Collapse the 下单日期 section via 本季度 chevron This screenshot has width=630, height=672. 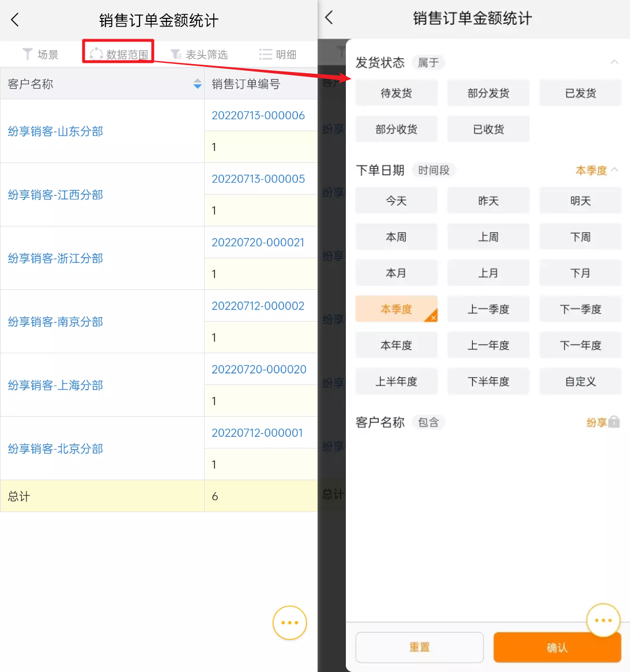pyautogui.click(x=614, y=169)
